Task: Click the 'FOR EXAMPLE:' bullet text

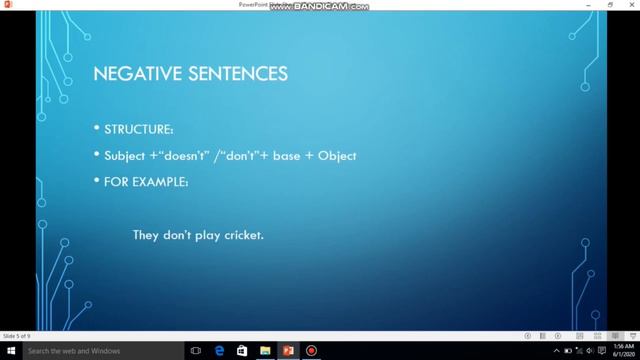Action: tap(146, 182)
